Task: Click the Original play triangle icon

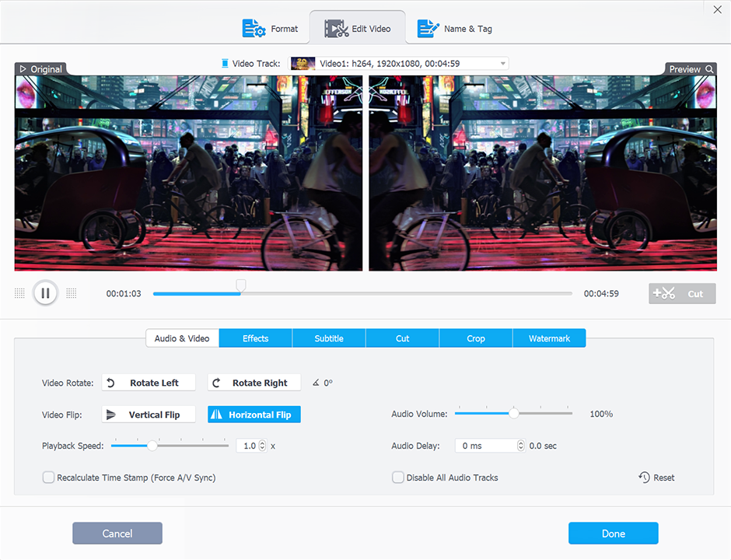Action: click(23, 69)
